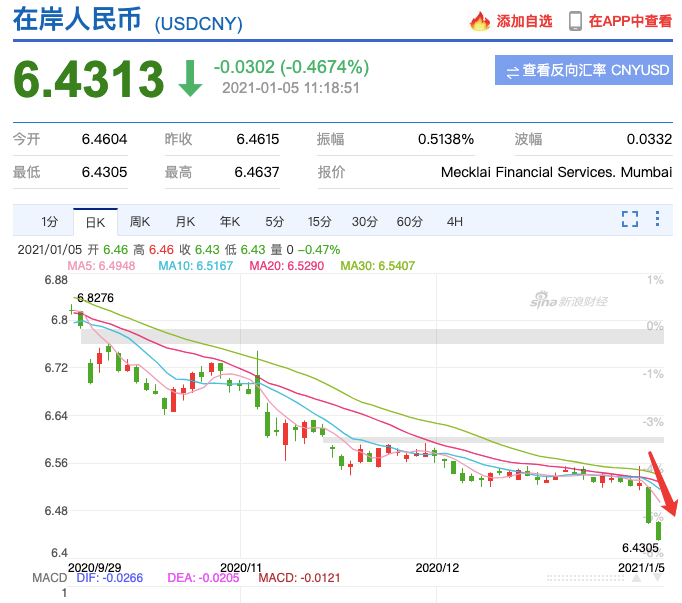Click the 添加自选 link

(524, 21)
